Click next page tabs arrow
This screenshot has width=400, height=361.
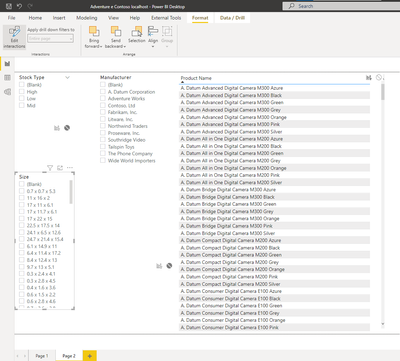pos(25,356)
